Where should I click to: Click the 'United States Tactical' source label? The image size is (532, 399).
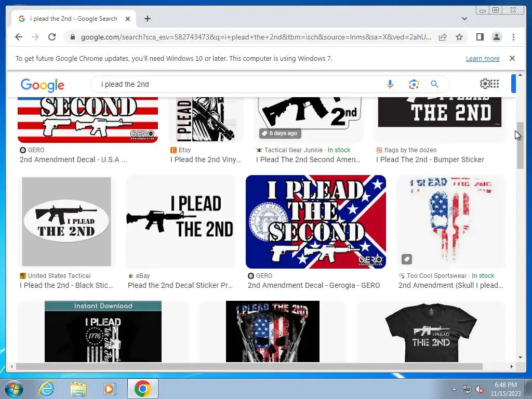[x=59, y=276]
